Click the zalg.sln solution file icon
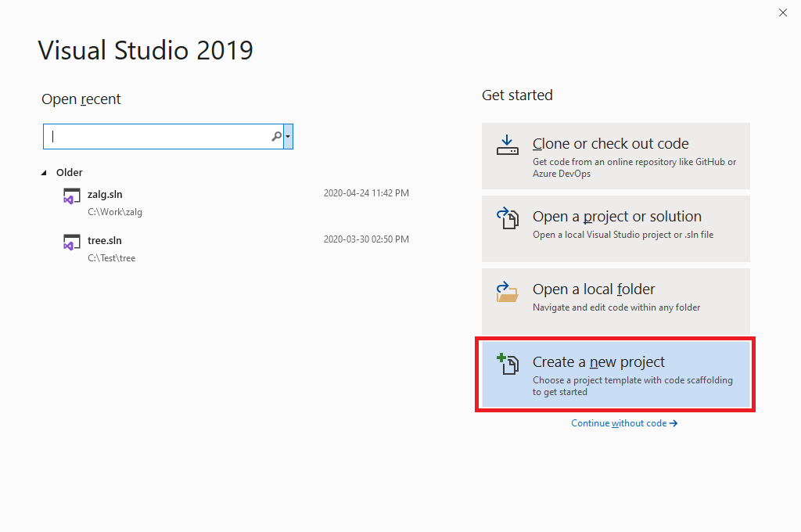The image size is (801, 532). tap(72, 196)
